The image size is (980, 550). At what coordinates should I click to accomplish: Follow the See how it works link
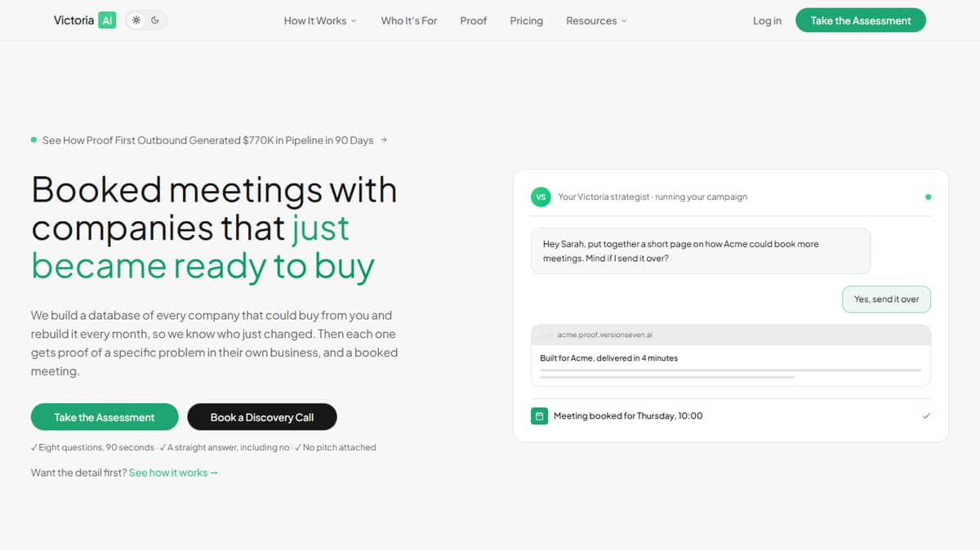[x=173, y=472]
